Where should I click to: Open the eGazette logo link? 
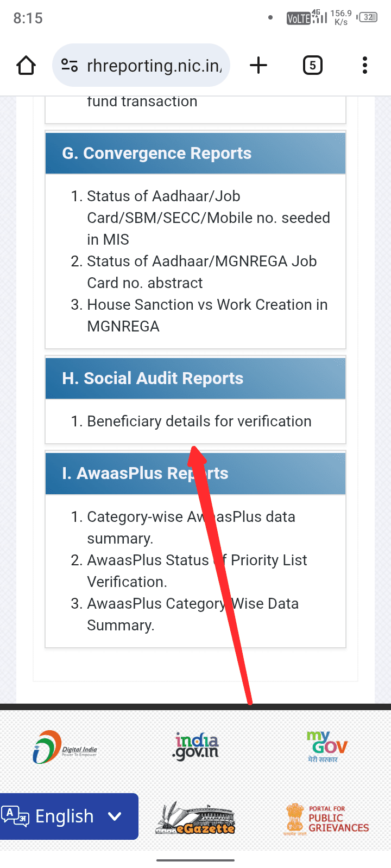(x=195, y=818)
